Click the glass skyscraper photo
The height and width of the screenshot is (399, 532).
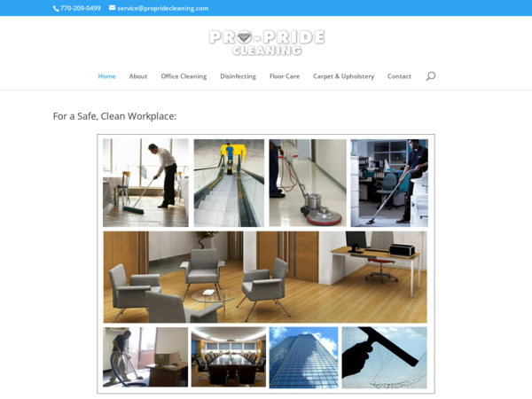coord(303,357)
